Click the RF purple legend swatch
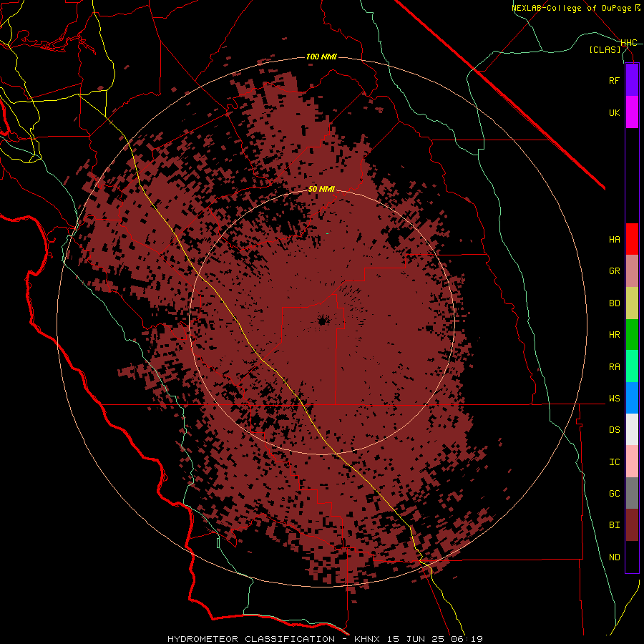Screen dimensions: 644x644 coord(632,80)
